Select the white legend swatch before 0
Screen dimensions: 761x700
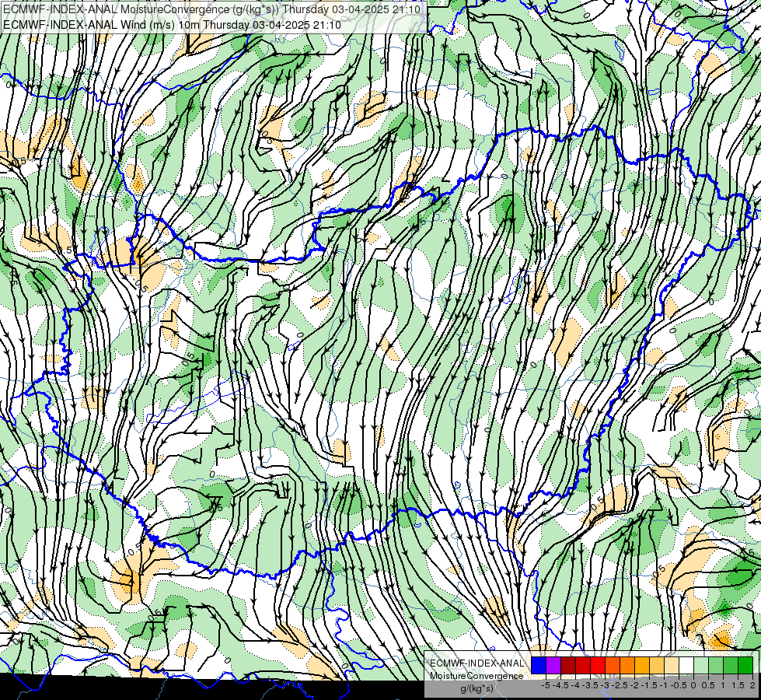686,665
